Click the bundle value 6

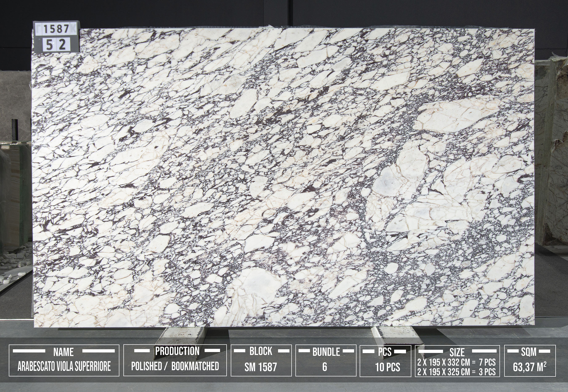coord(325,367)
